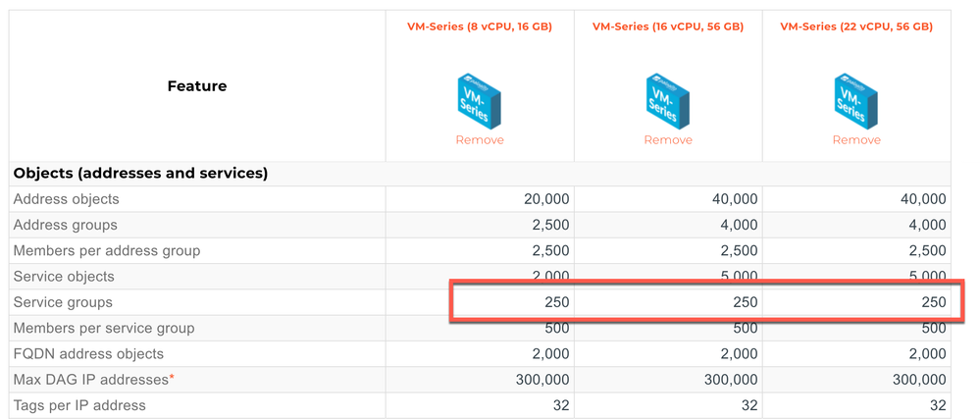Click the FQDN address objects row label
The height and width of the screenshot is (419, 980).
click(88, 353)
